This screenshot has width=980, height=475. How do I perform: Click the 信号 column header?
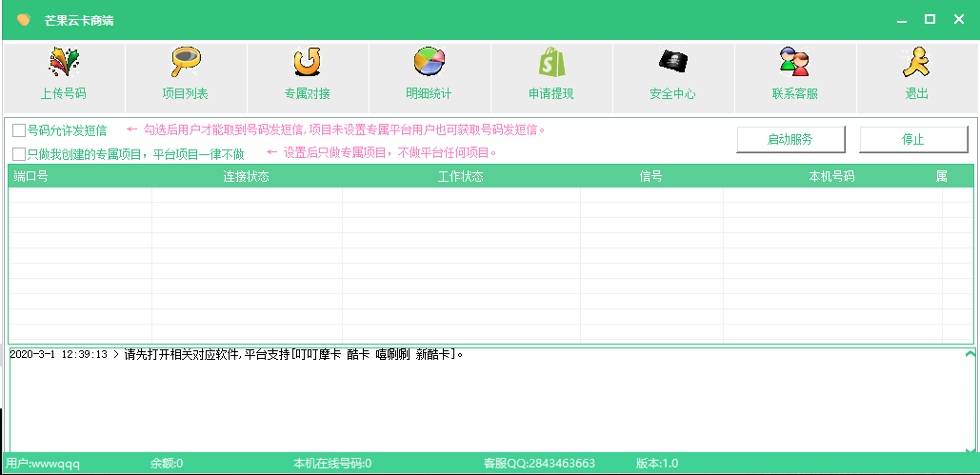pyautogui.click(x=651, y=176)
